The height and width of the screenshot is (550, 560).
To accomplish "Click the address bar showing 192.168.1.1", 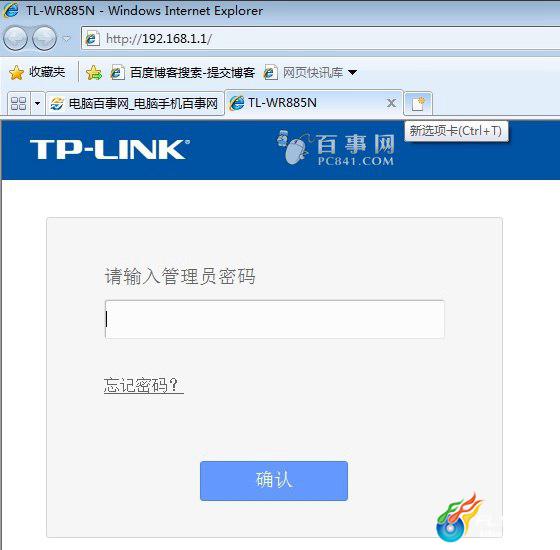I will click(320, 39).
